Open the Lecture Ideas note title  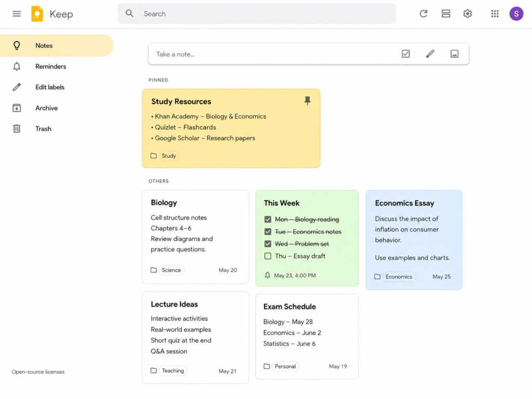(x=175, y=304)
